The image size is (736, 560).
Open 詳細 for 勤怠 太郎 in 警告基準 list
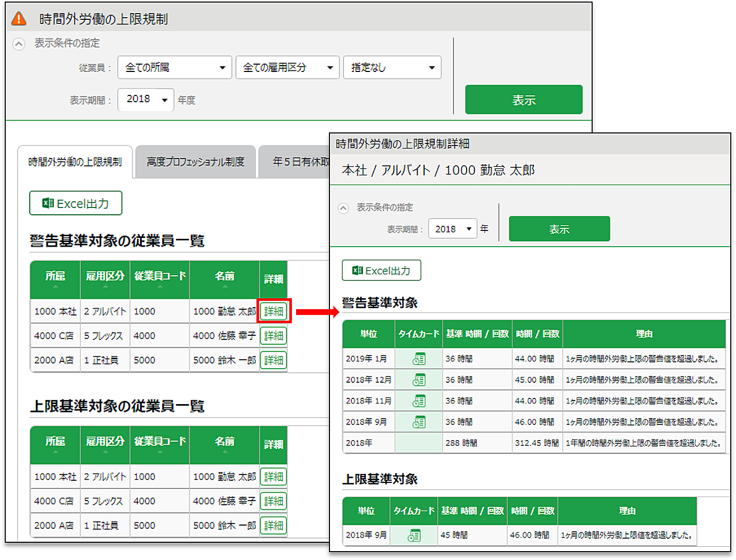(274, 311)
